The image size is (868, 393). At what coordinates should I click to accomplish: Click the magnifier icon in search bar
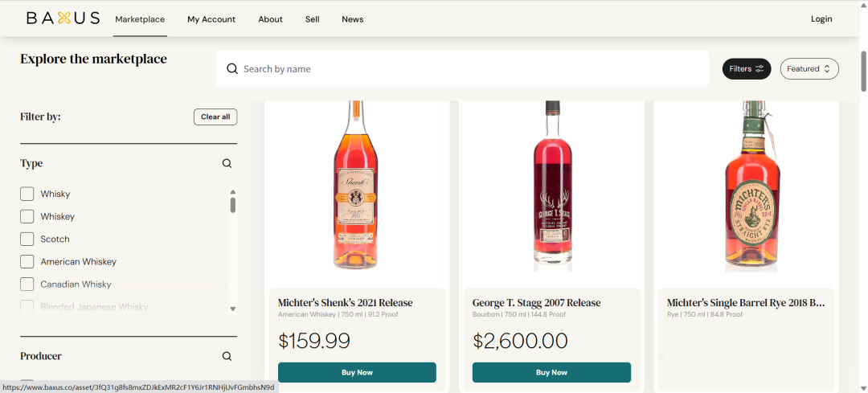232,69
